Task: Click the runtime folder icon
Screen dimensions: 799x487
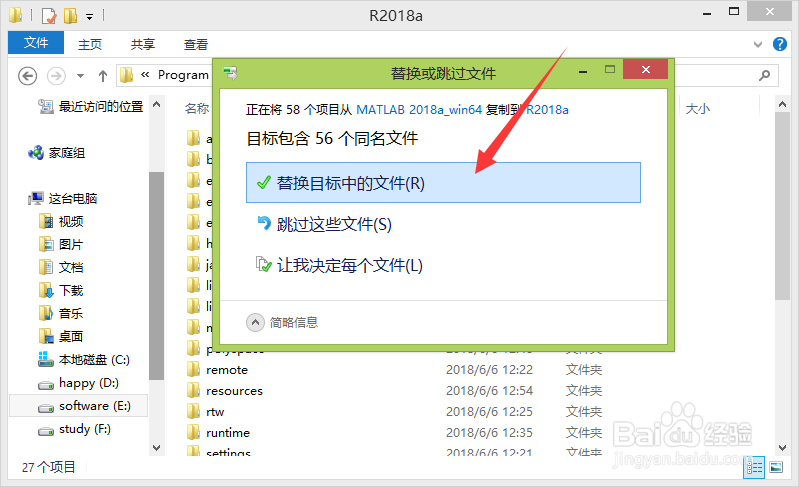Action: point(193,432)
